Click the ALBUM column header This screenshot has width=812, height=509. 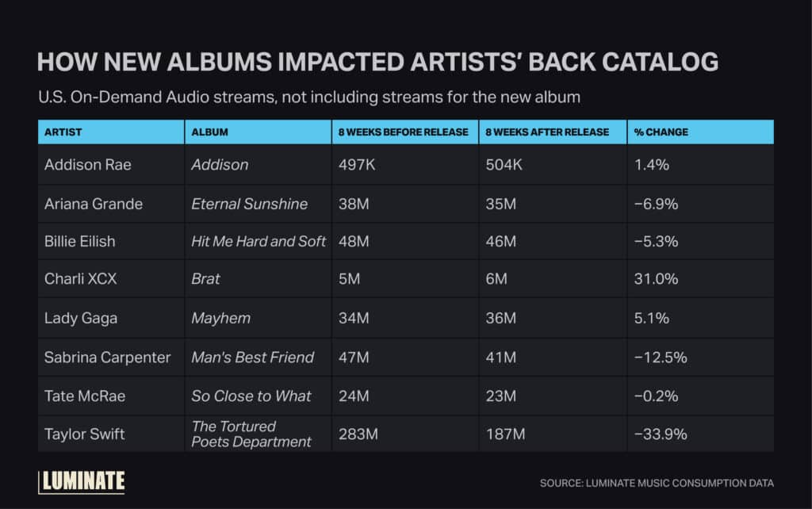[x=210, y=132]
